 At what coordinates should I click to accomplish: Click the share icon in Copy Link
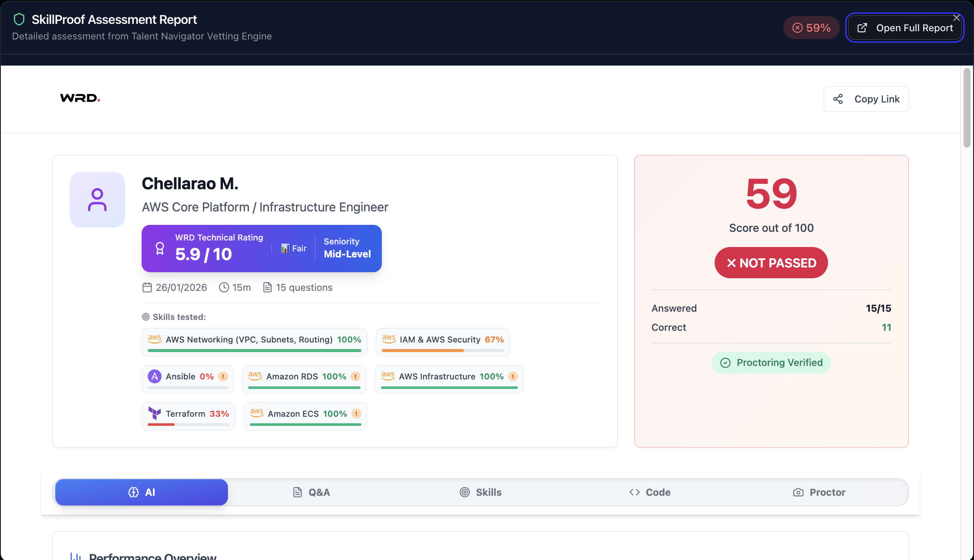tap(838, 99)
